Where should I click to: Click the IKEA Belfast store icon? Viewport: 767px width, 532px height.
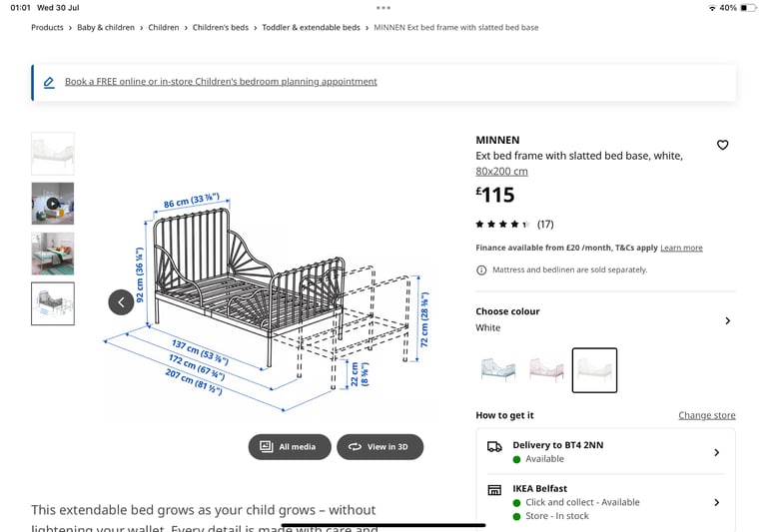(x=494, y=489)
